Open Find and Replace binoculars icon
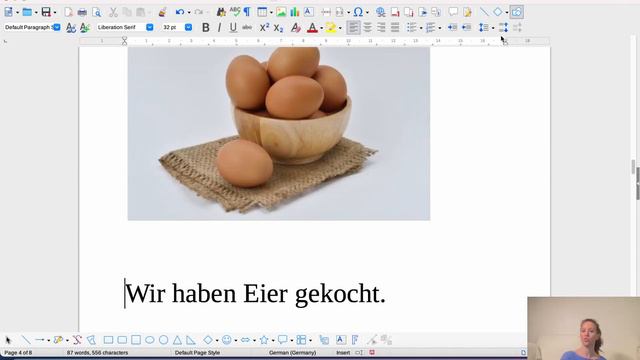The image size is (640, 360). pos(221,12)
